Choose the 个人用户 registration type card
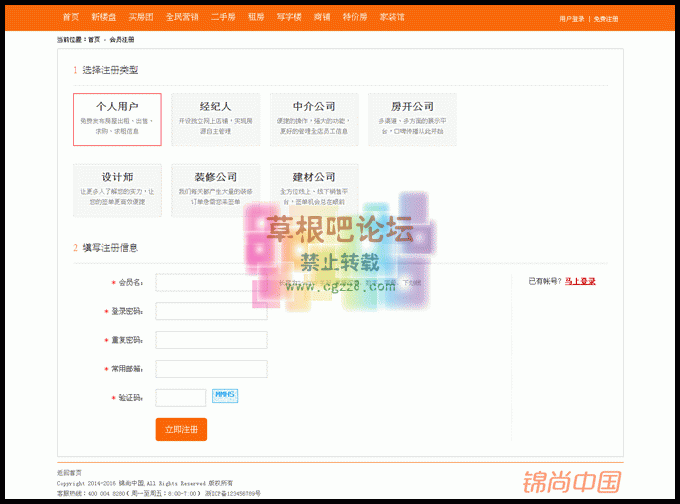Viewport: 680px width, 504px height. click(x=117, y=119)
